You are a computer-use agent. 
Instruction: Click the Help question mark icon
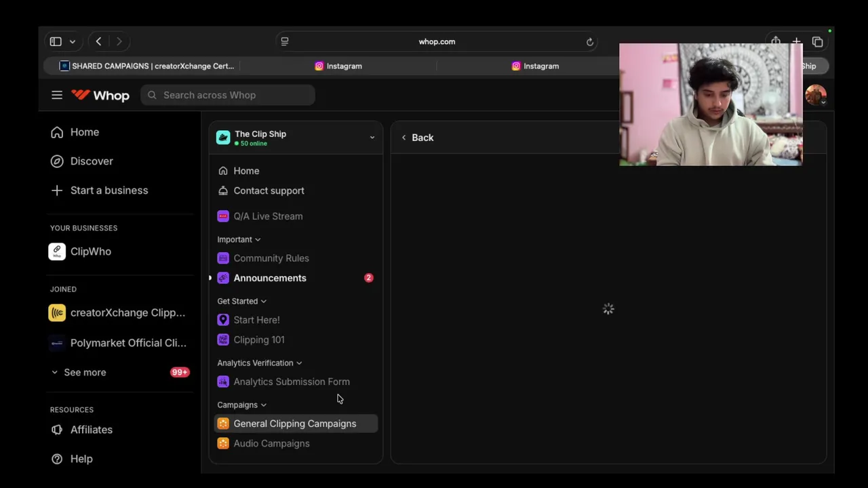click(57, 459)
